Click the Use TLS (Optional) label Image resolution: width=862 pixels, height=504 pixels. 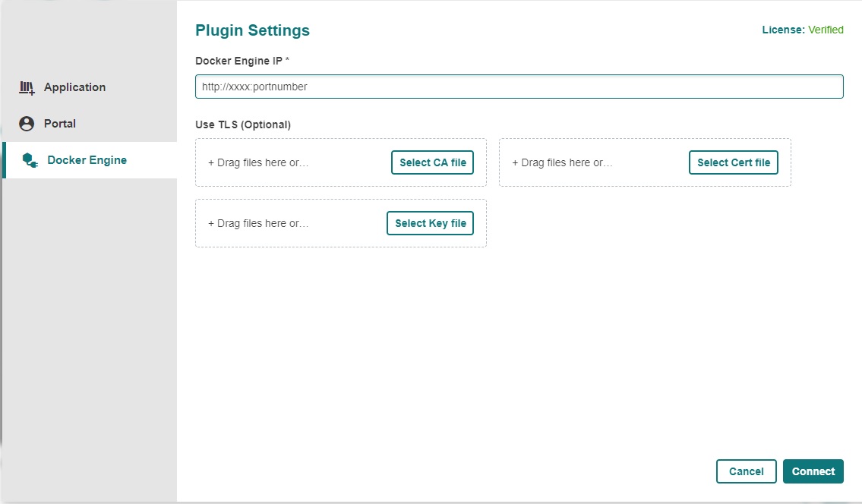point(243,124)
